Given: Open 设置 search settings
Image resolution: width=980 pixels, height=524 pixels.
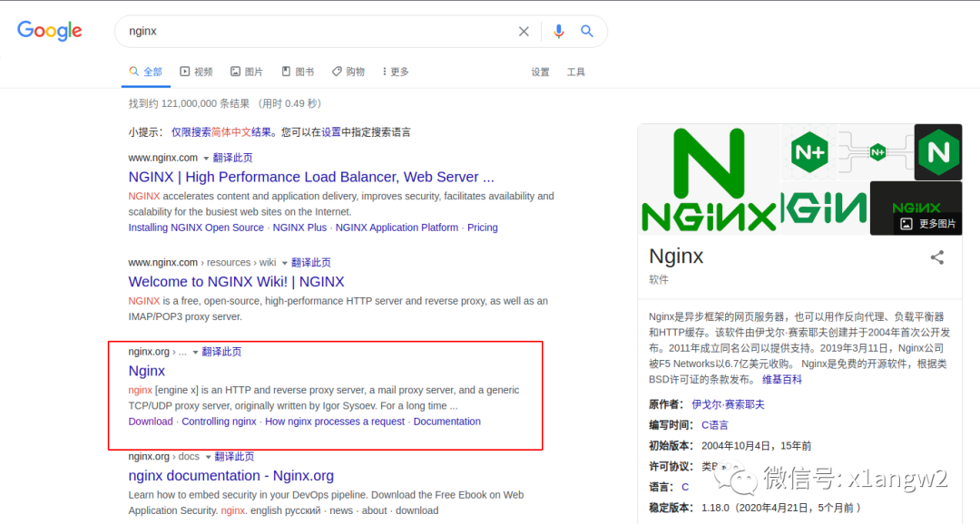Looking at the screenshot, I should [x=540, y=73].
